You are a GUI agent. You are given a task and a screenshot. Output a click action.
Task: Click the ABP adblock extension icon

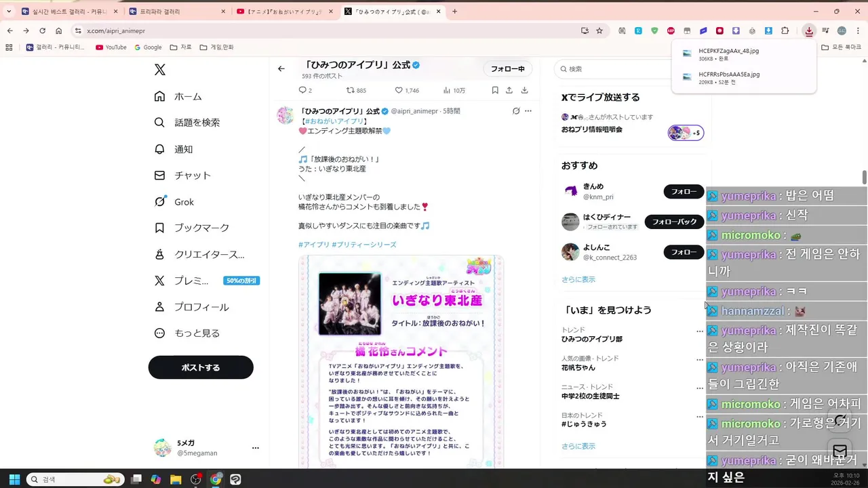[671, 30]
